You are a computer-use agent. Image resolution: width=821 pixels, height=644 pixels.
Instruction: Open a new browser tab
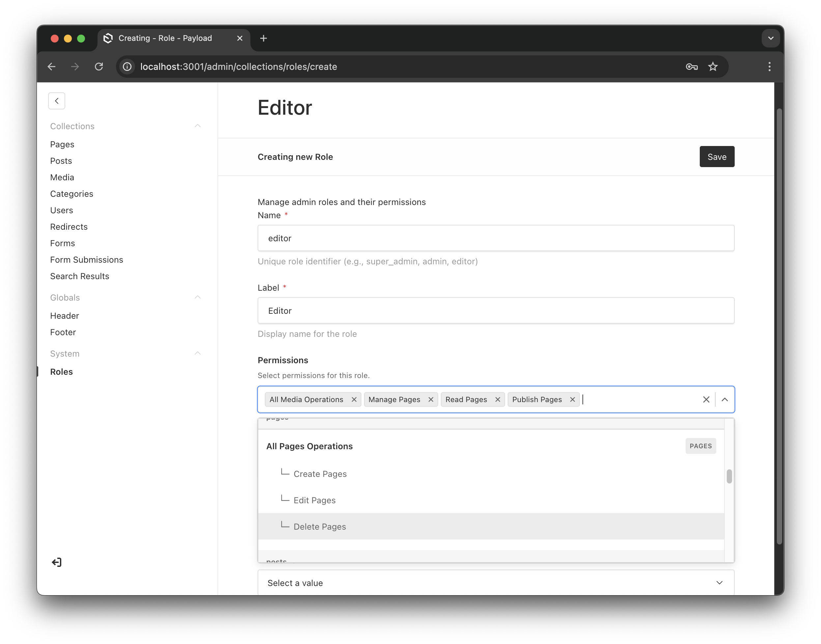264,38
